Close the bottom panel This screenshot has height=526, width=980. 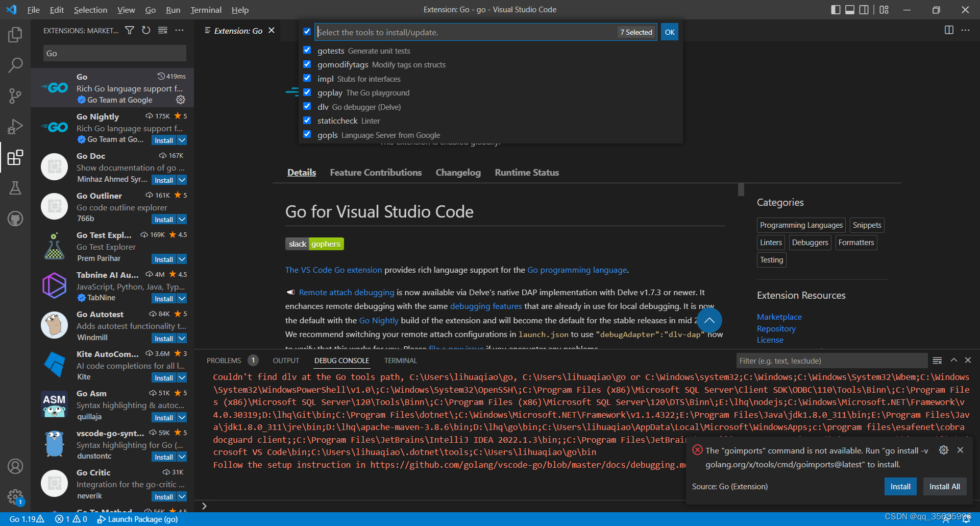click(x=968, y=360)
